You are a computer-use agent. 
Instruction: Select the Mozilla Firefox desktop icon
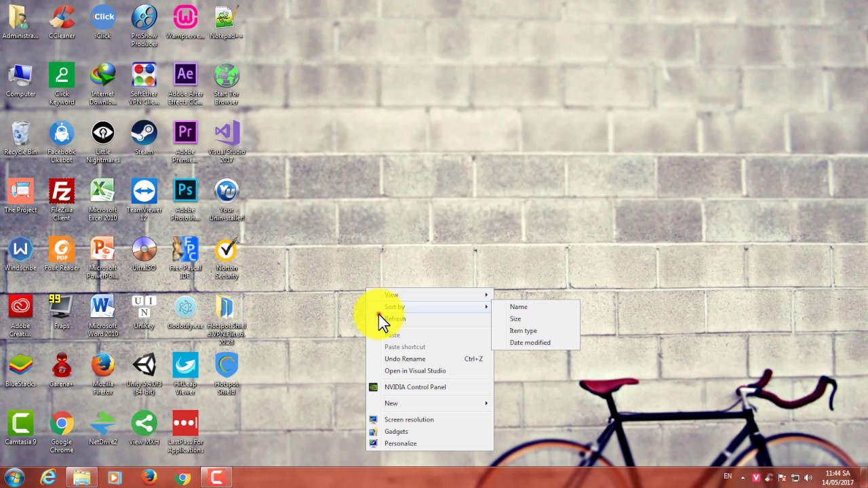click(x=103, y=375)
